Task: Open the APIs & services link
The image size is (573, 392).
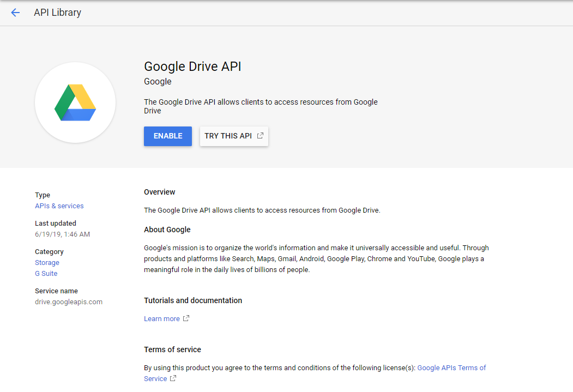Action: pos(59,206)
